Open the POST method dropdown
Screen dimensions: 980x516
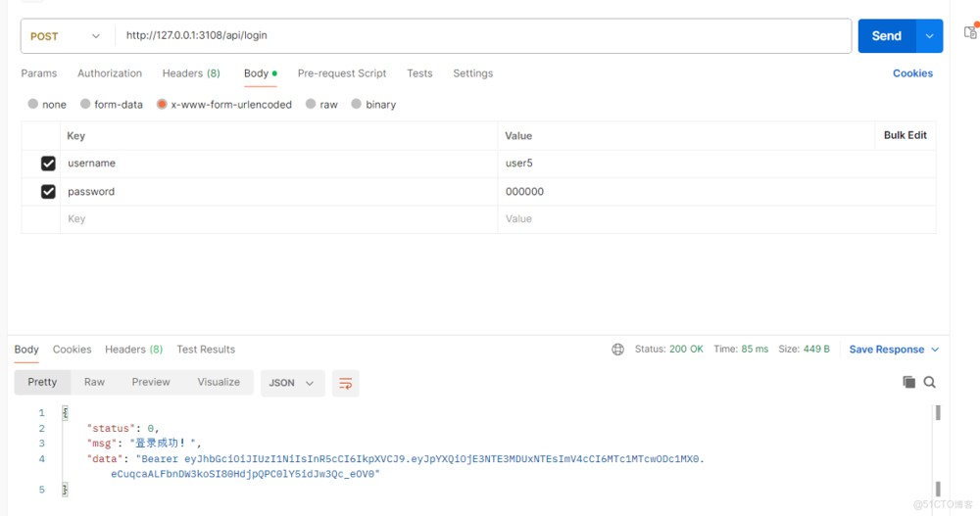65,36
